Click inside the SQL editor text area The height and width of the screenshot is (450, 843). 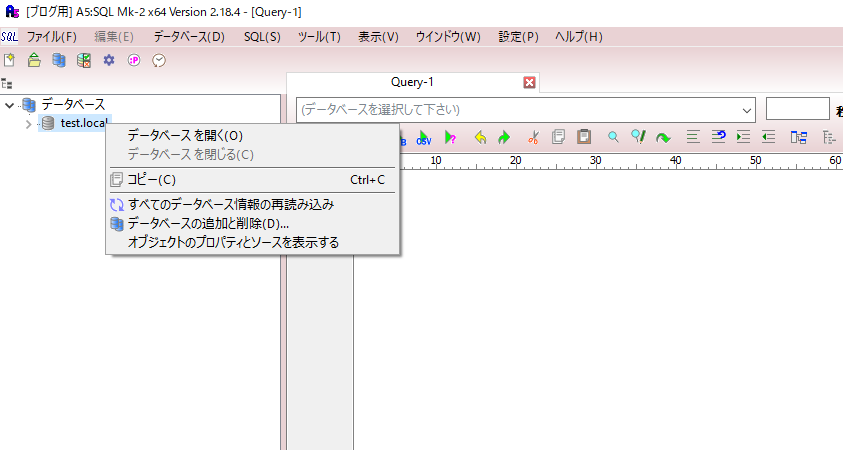pyautogui.click(x=598, y=309)
